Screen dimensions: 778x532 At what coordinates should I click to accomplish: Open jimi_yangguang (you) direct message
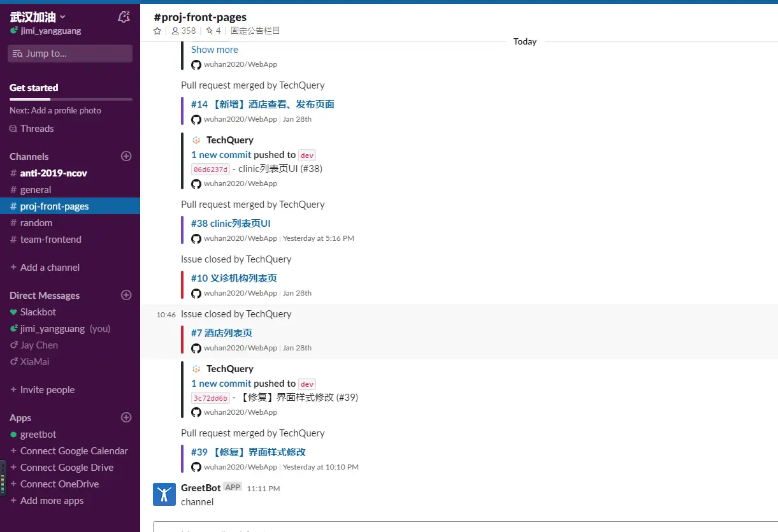(x=70, y=328)
